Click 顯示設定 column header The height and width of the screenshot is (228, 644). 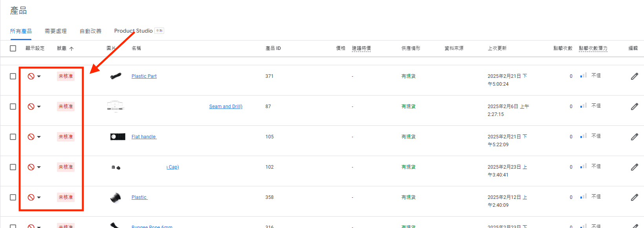pyautogui.click(x=35, y=48)
